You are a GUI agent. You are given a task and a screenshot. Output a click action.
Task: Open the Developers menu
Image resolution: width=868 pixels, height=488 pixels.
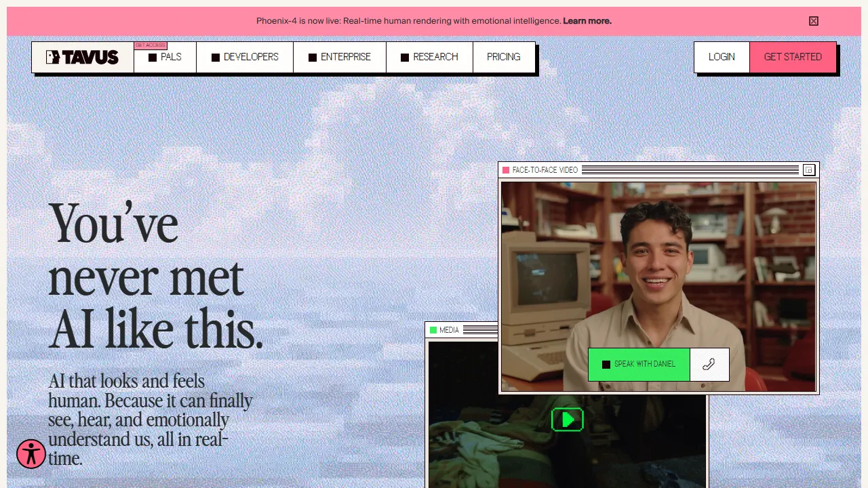(245, 57)
